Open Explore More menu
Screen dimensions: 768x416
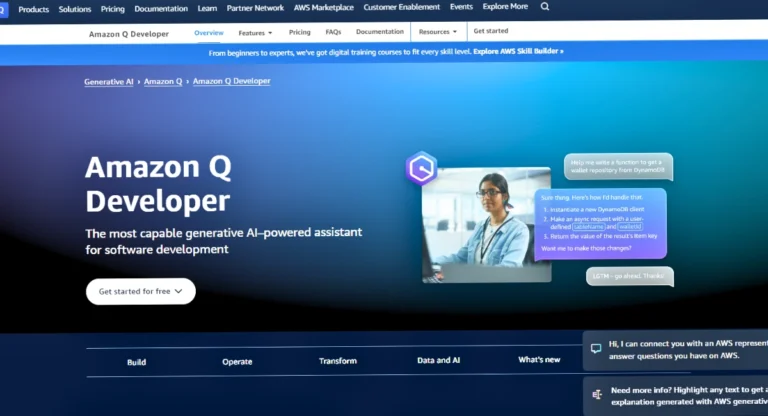(505, 6)
